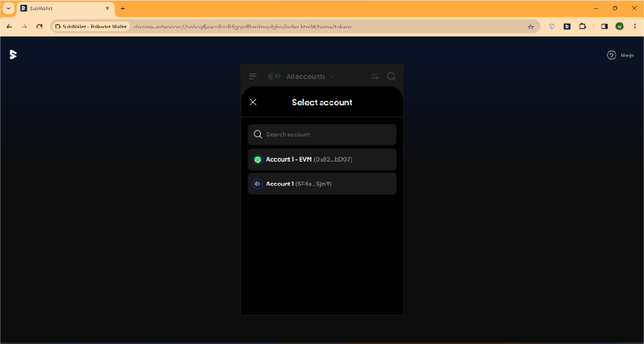Close the Select account dialog
Image resolution: width=644 pixels, height=344 pixels.
(253, 102)
